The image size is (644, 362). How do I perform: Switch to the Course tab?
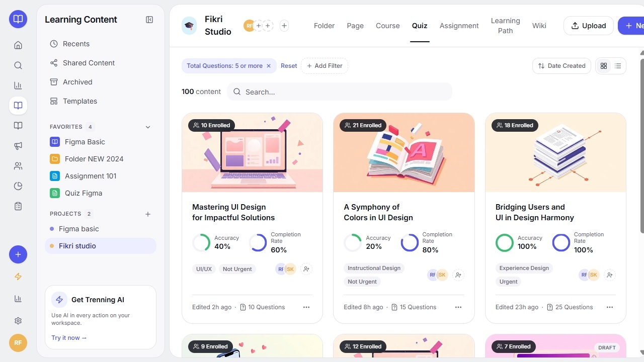point(388,26)
